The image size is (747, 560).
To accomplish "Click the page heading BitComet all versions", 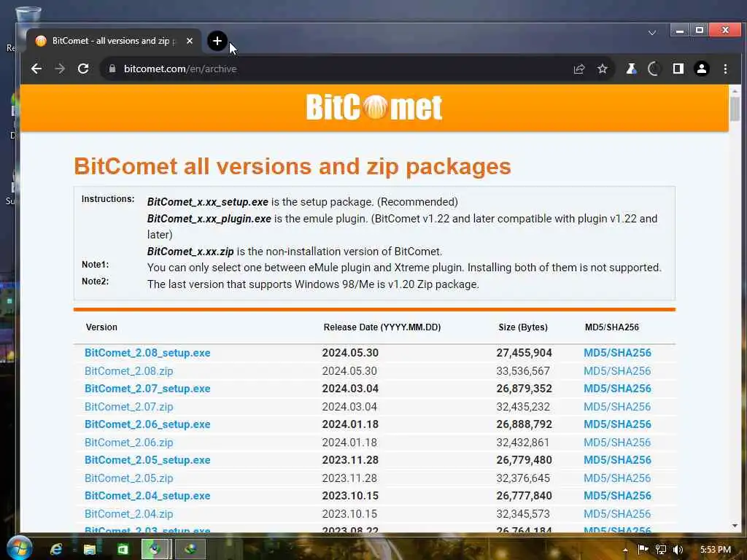I will [292, 167].
